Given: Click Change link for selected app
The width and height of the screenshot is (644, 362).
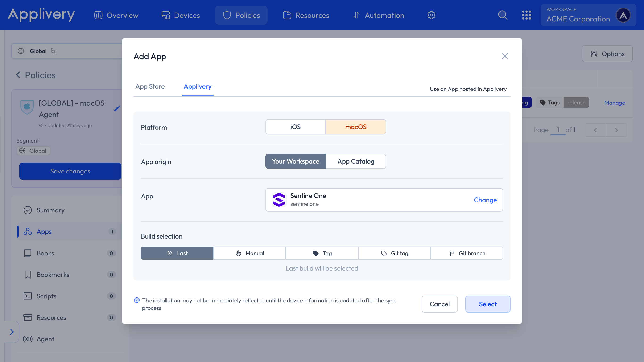Looking at the screenshot, I should point(485,200).
